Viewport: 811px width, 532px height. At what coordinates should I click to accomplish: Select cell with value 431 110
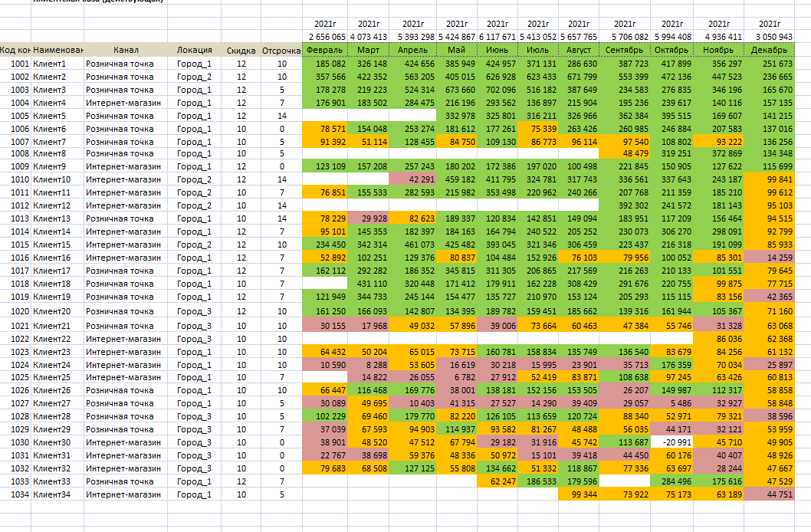[368, 284]
